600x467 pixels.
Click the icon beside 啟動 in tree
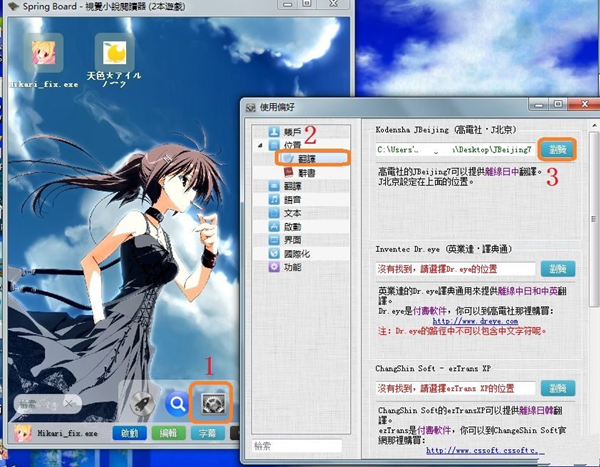click(x=274, y=227)
